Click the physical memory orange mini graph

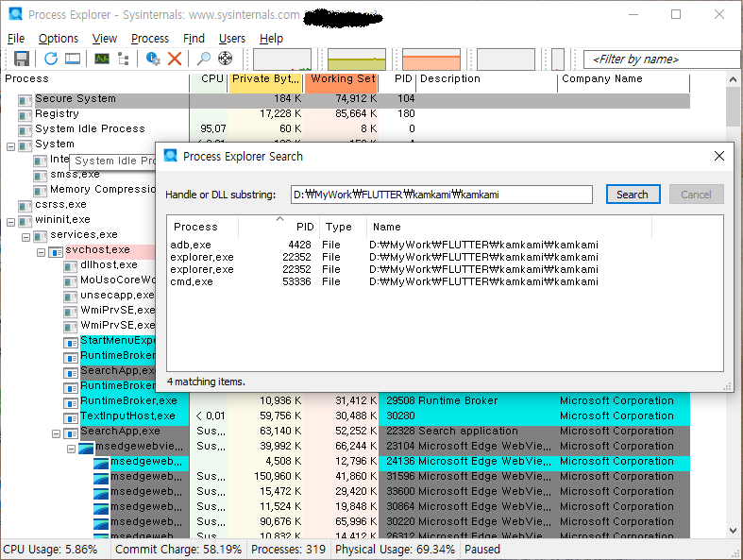(x=431, y=59)
